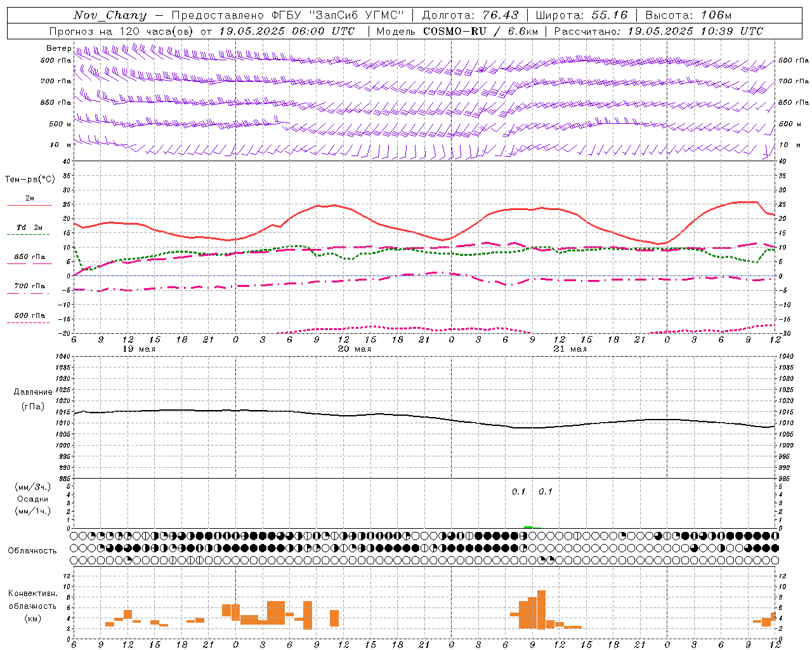812x650 pixels.
Task: Click the 20 мая date label
Action: pyautogui.click(x=355, y=349)
